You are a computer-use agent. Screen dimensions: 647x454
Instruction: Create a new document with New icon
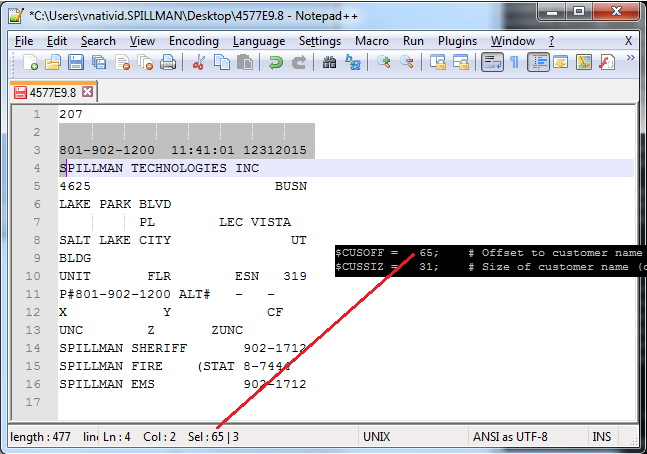coord(30,62)
